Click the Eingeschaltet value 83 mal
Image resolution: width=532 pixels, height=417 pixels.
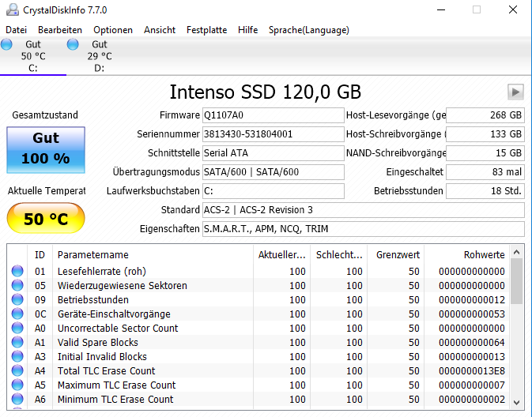click(485, 172)
